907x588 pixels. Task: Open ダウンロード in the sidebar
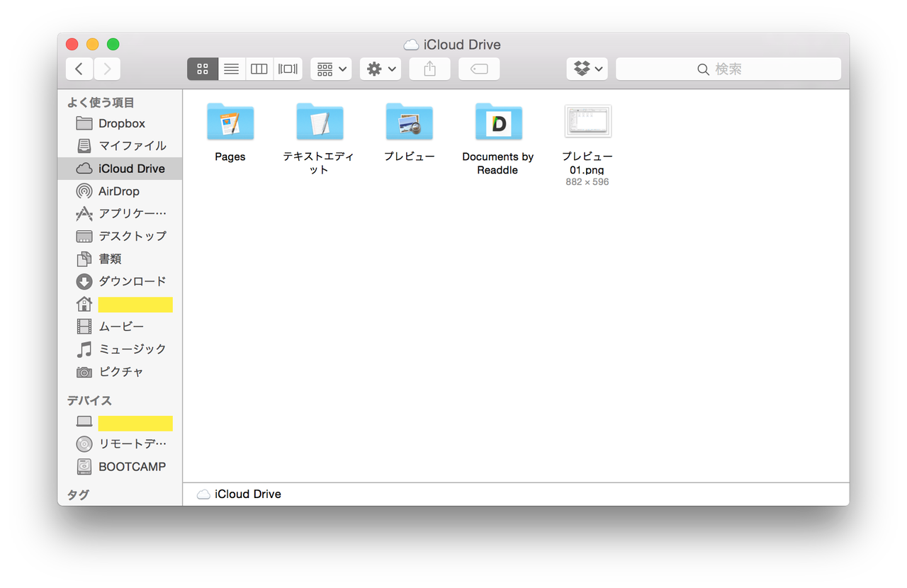click(x=120, y=281)
